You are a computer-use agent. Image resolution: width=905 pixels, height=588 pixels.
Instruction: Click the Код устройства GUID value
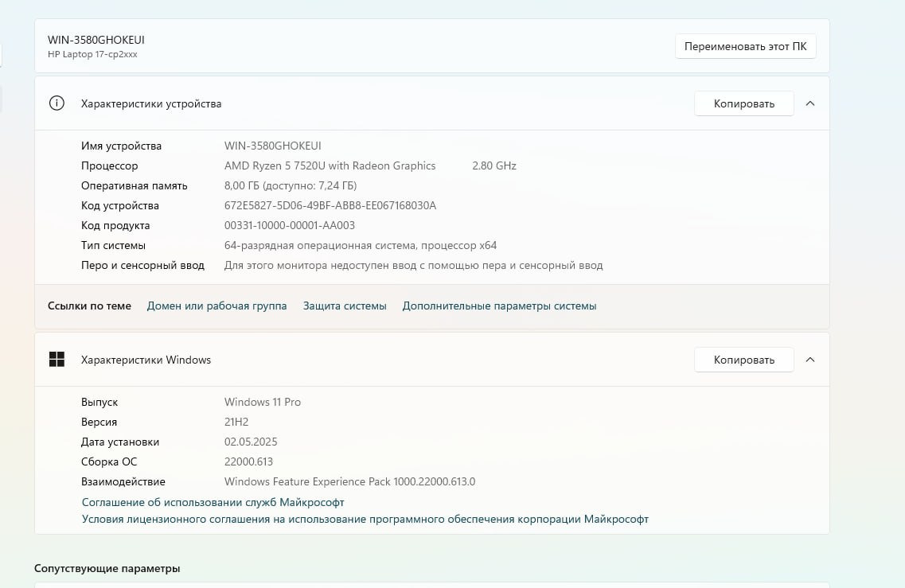[330, 205]
